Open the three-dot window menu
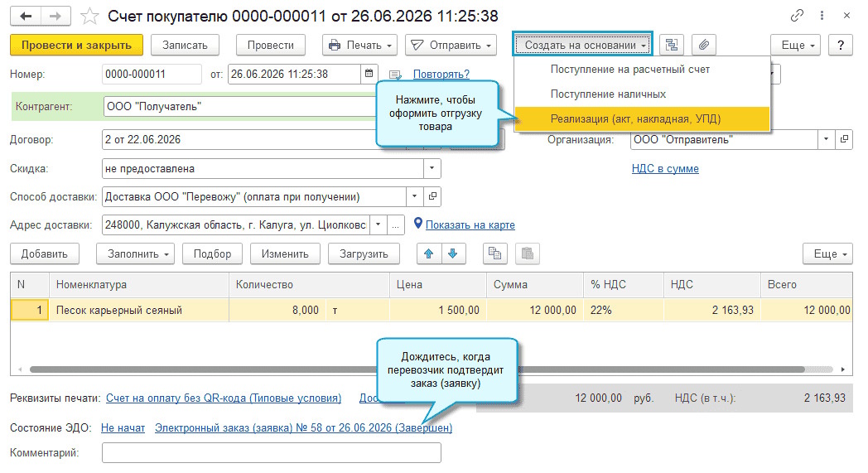The width and height of the screenshot is (868, 473). point(822,16)
